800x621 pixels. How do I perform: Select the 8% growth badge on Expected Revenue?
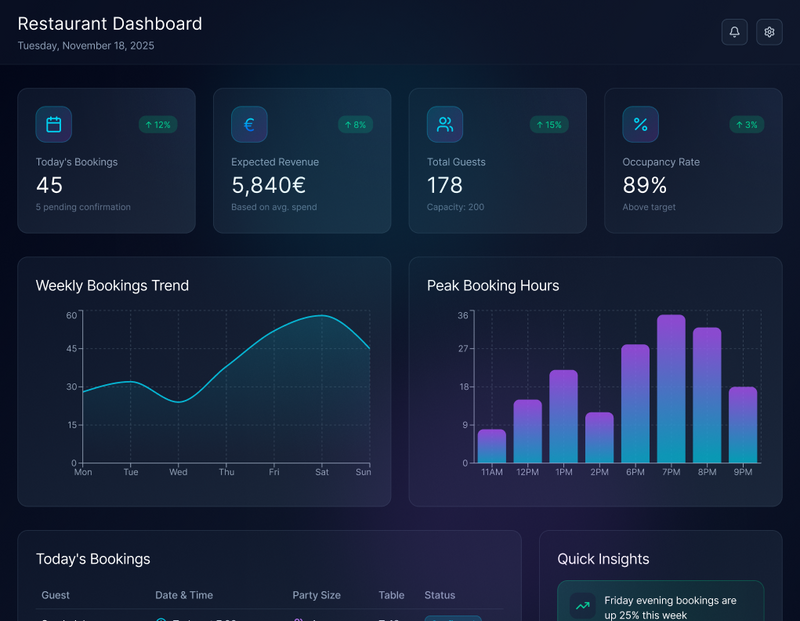(354, 124)
